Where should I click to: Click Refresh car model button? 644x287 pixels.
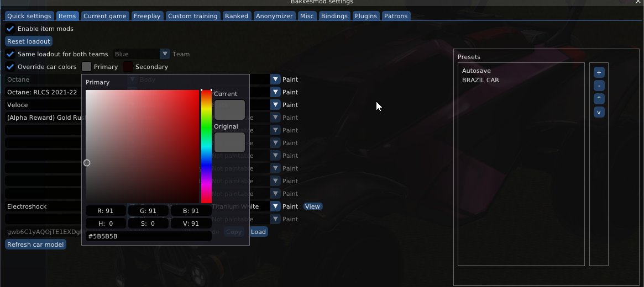point(35,245)
